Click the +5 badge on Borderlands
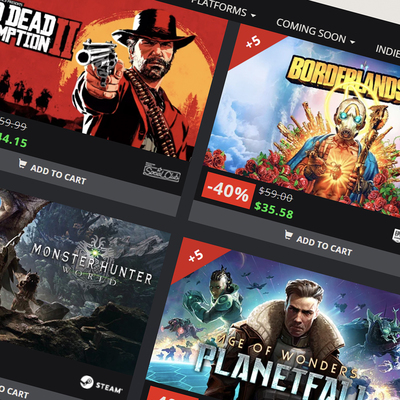The height and width of the screenshot is (400, 400). point(253,42)
